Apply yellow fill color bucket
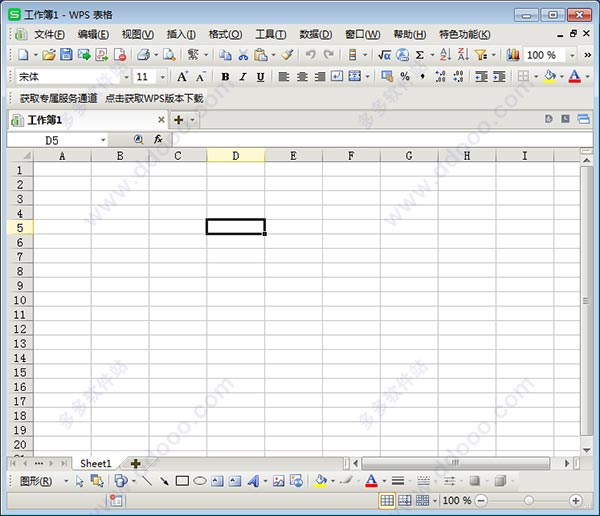 click(550, 76)
